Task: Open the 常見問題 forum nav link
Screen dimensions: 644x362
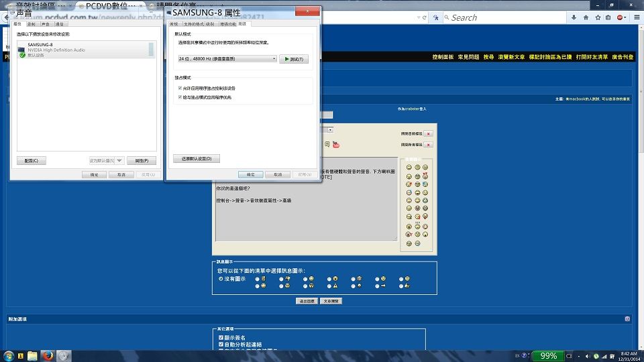Action: click(468, 57)
